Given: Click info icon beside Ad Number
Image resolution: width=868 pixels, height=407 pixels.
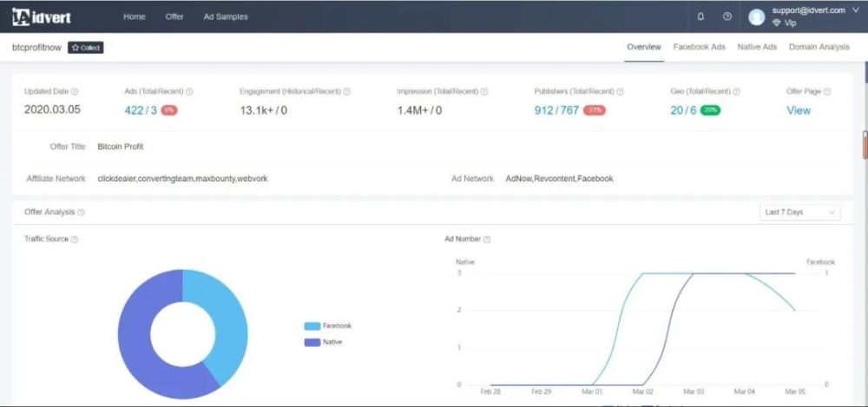Looking at the screenshot, I should click(x=487, y=240).
